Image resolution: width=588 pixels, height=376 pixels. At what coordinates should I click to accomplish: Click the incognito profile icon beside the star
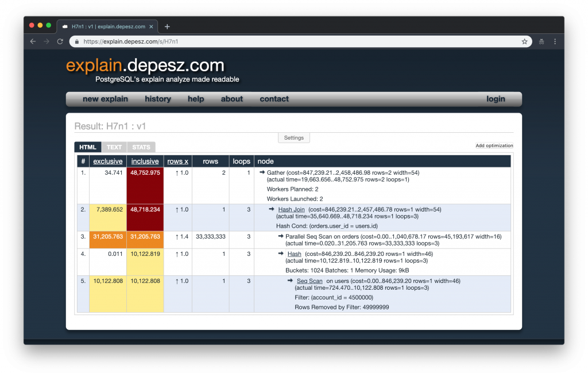point(541,41)
